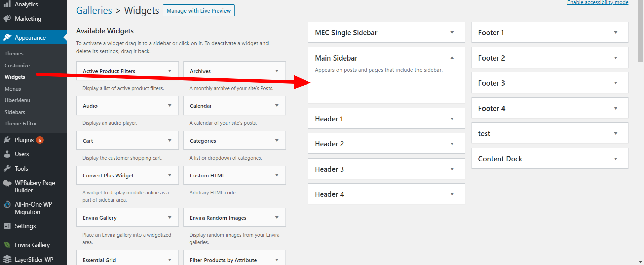Image resolution: width=644 pixels, height=265 pixels.
Task: Expand the Envira Random Images widget arrow
Action: coord(277,218)
